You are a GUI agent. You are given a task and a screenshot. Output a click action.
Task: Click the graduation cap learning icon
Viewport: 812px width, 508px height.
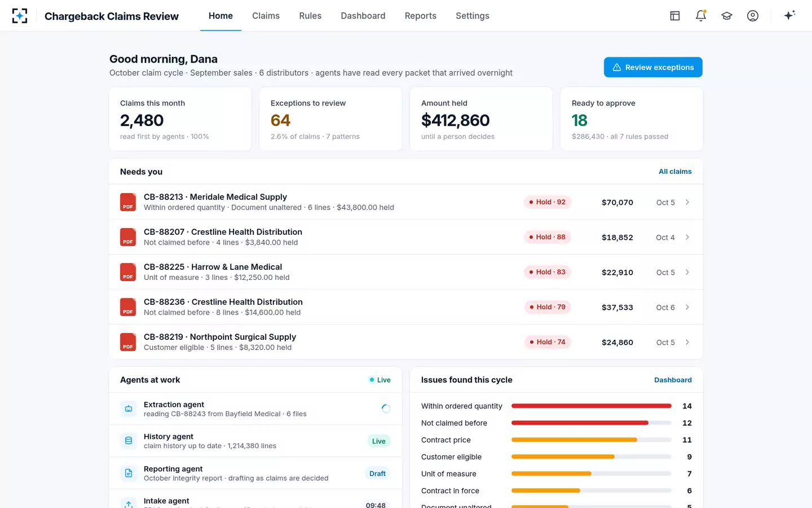click(x=727, y=16)
